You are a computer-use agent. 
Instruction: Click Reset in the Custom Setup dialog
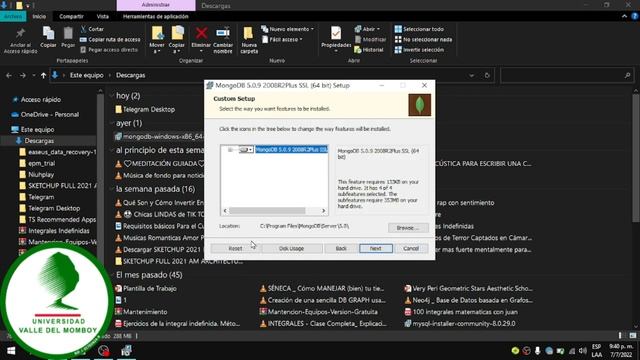tap(235, 248)
